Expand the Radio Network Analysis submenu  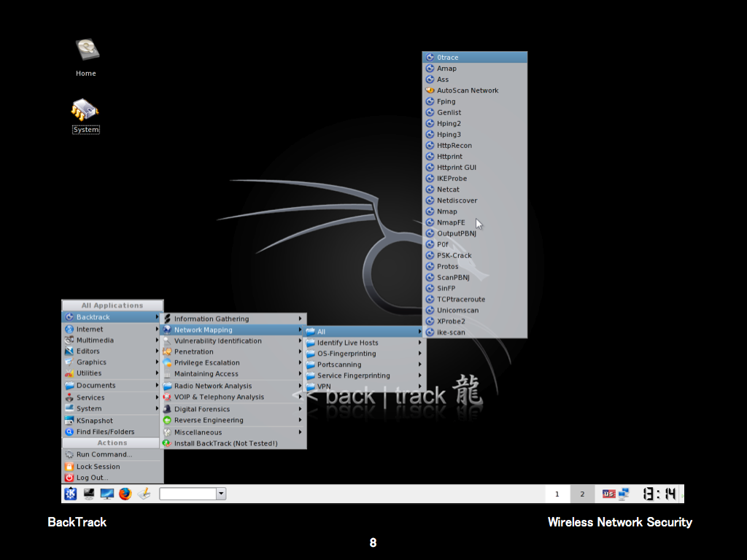213,386
